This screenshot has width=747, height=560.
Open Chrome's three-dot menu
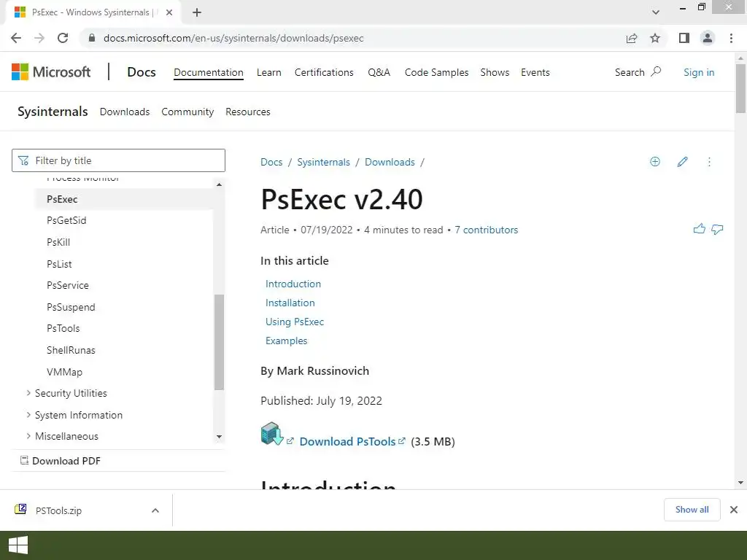coord(731,38)
